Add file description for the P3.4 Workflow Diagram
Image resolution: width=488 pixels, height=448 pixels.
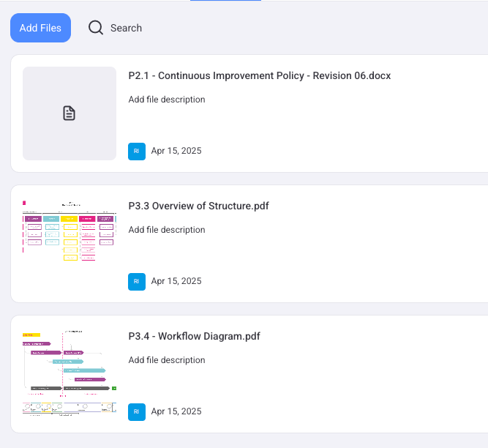click(x=167, y=360)
